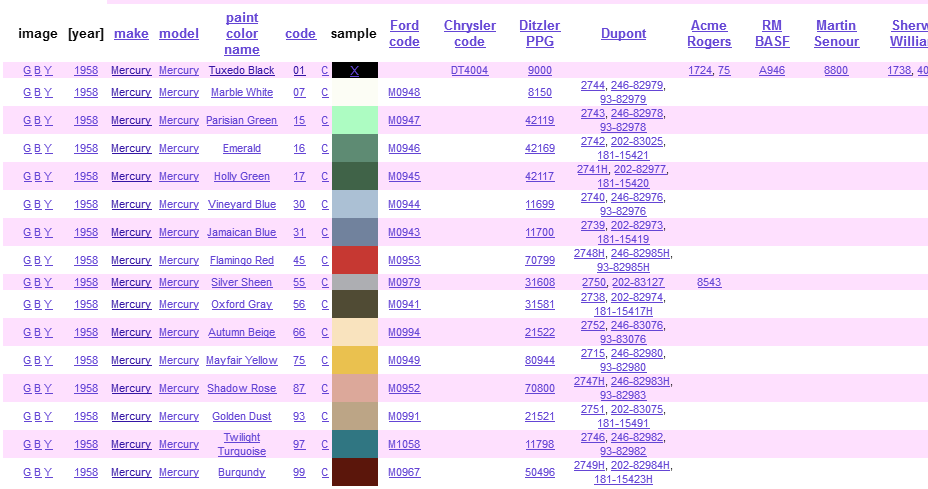Open Ford code M0953 link

click(x=404, y=260)
